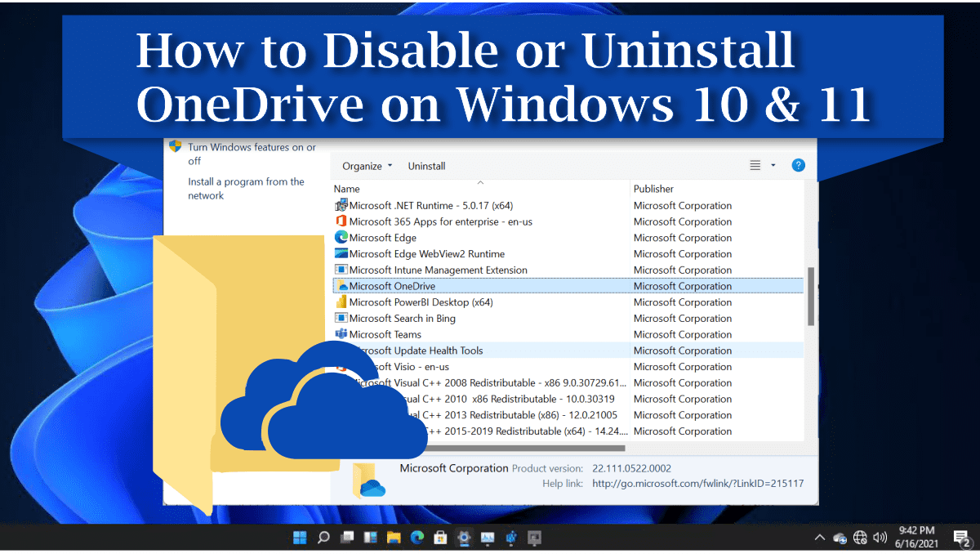Click the Uninstall button in toolbar
The width and height of the screenshot is (980, 554).
(x=426, y=166)
